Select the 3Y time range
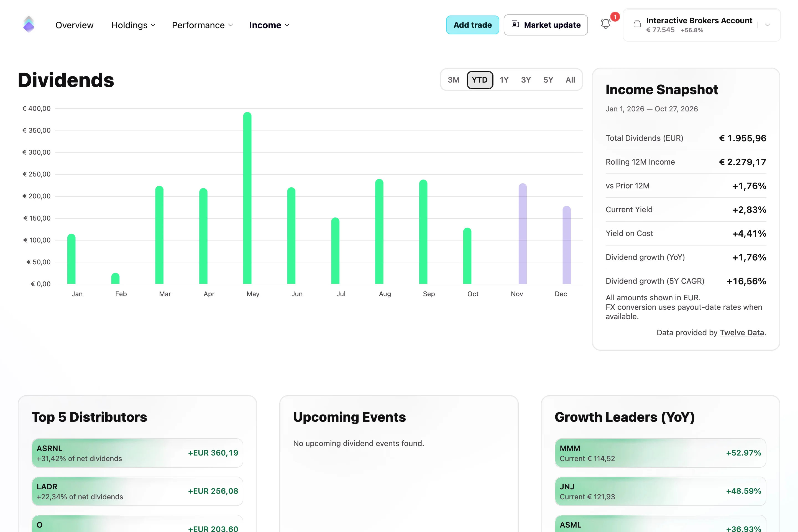The width and height of the screenshot is (798, 532). pyautogui.click(x=526, y=80)
